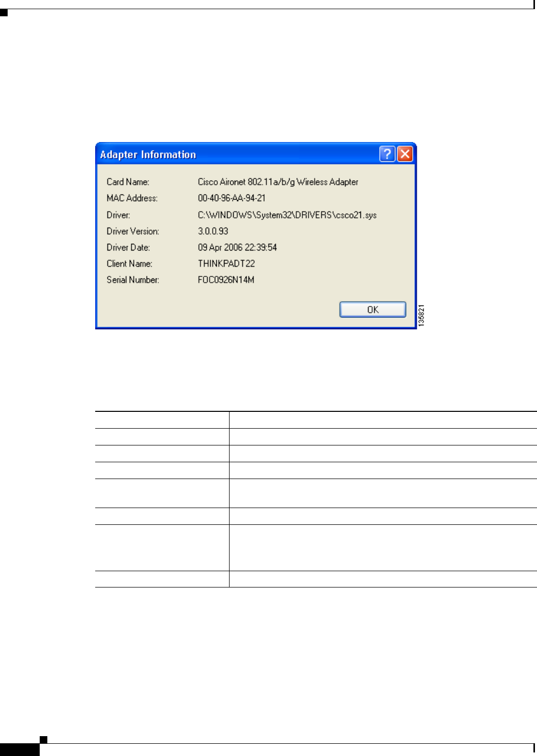537x756 pixels.
Task: Click the Client Name label
Action: [x=129, y=264]
